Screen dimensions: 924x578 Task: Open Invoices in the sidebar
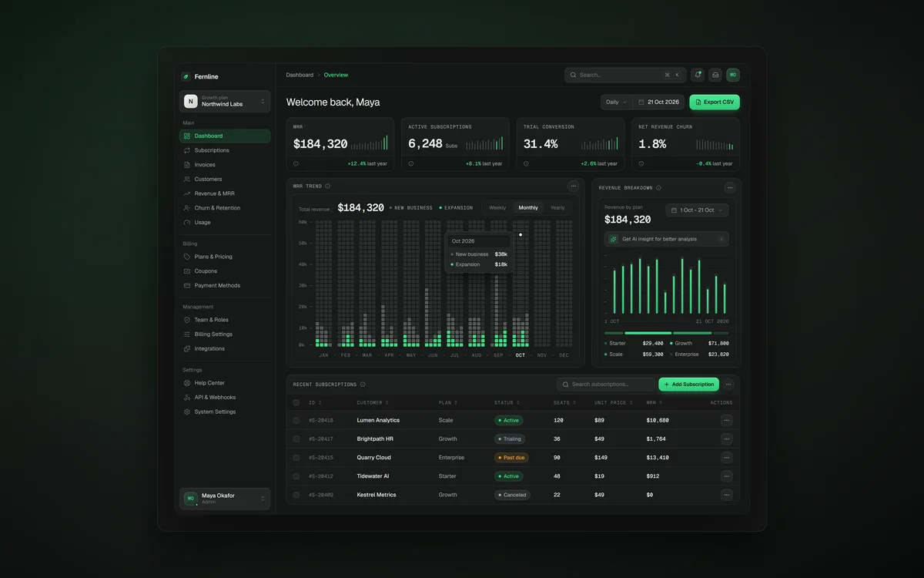[x=225, y=165]
